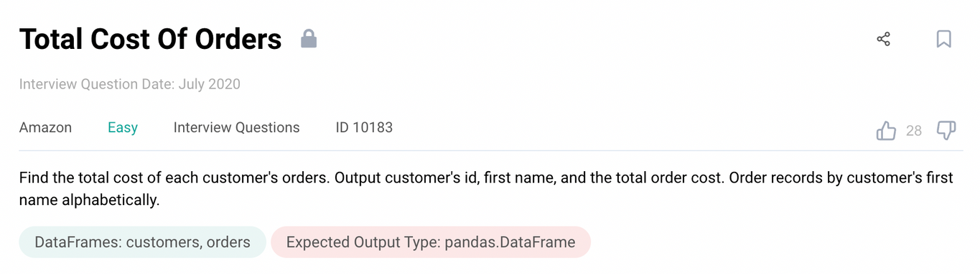Upvote the question with thumbs up
Screen dimensions: 980x274
(887, 131)
